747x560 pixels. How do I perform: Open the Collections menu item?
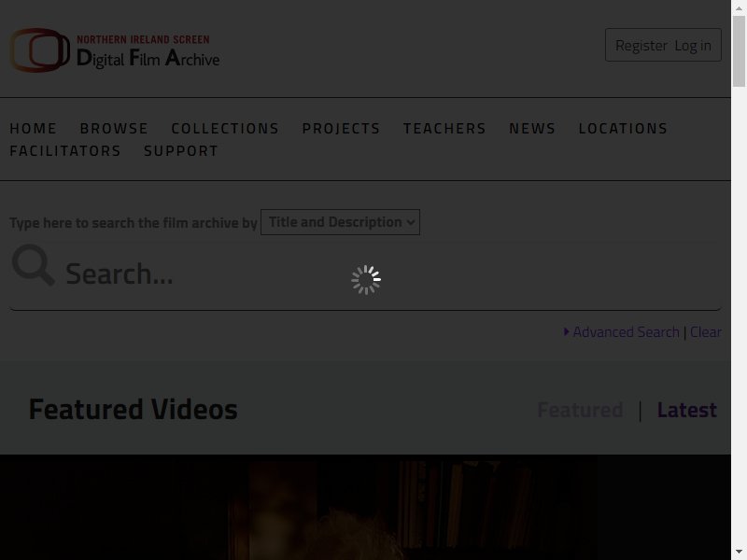point(225,128)
